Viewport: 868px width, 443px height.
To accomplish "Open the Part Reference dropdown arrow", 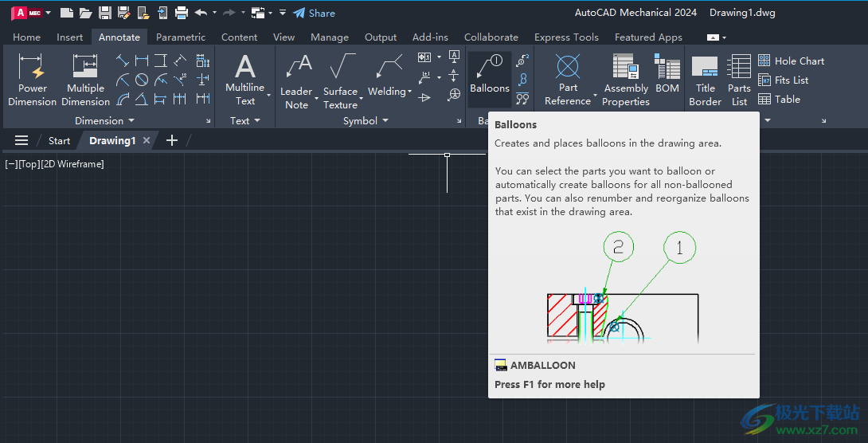I will 595,96.
